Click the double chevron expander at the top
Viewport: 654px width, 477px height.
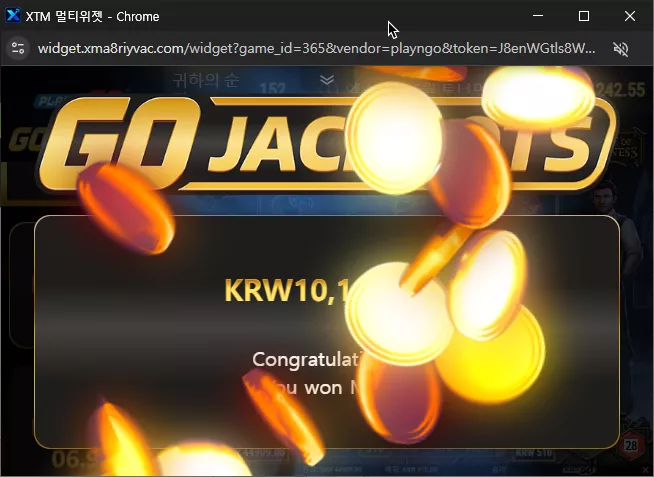click(327, 80)
